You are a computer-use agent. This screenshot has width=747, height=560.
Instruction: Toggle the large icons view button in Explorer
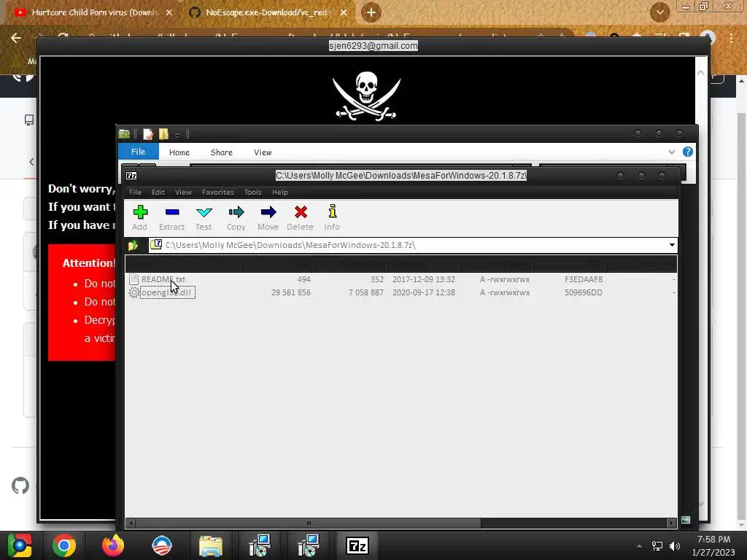click(686, 519)
